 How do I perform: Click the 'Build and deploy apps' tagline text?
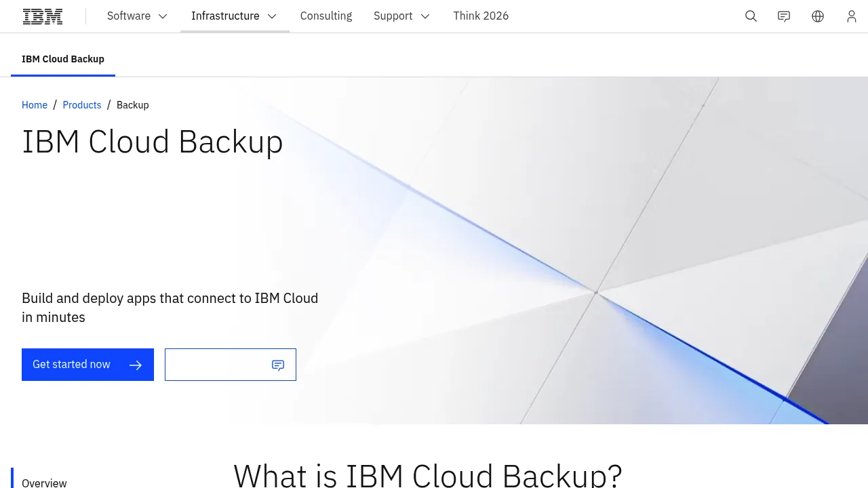170,308
